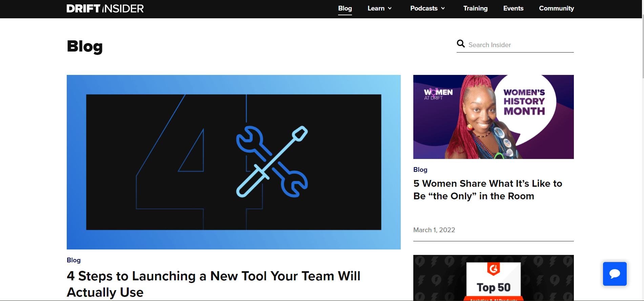Open the chat widget bubble
Viewport: 644px width, 301px height.
coord(615,274)
